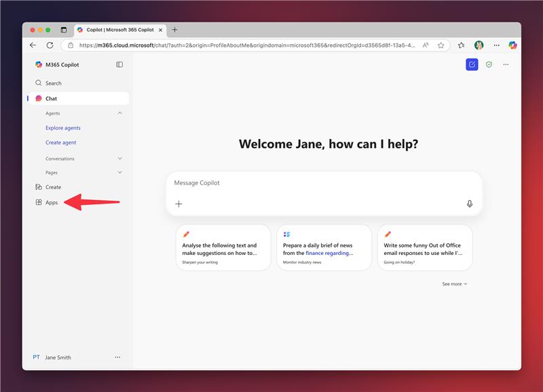
Task: Start a new chat with blue compose icon
Action: 472,64
